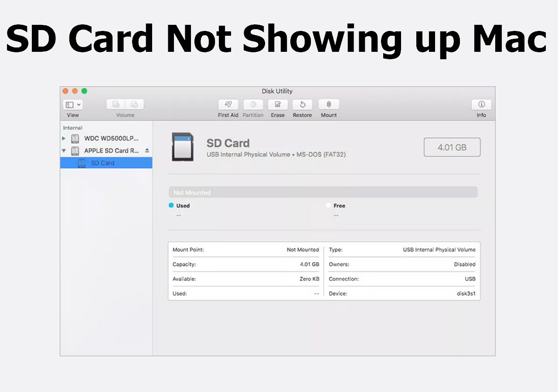Run First Aid on the SD Card
This screenshot has width=558, height=392.
tap(228, 105)
